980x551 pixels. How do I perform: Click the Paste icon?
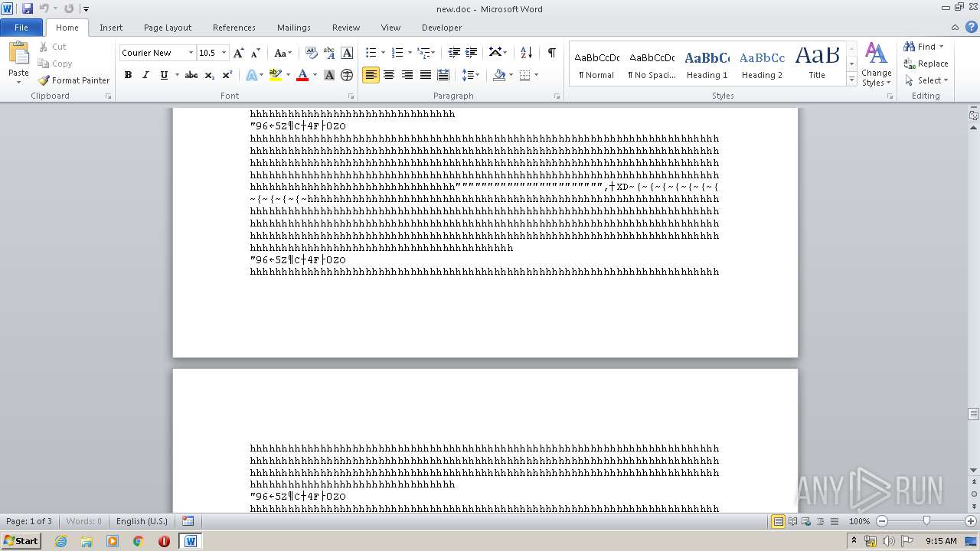click(18, 53)
